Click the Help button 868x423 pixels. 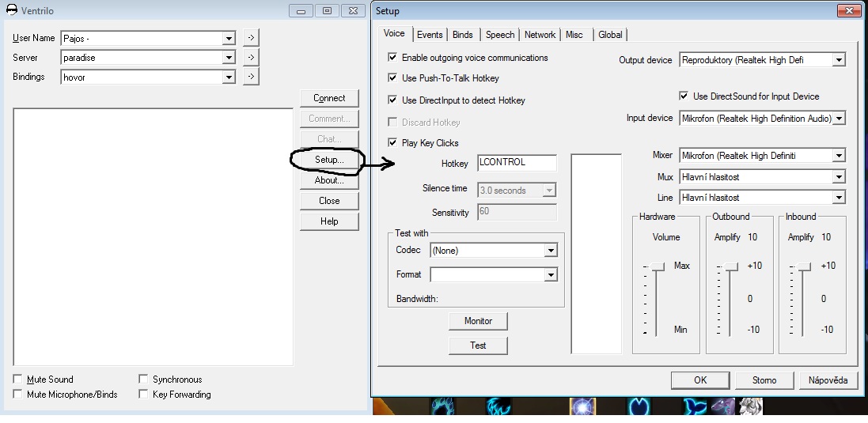(x=329, y=221)
